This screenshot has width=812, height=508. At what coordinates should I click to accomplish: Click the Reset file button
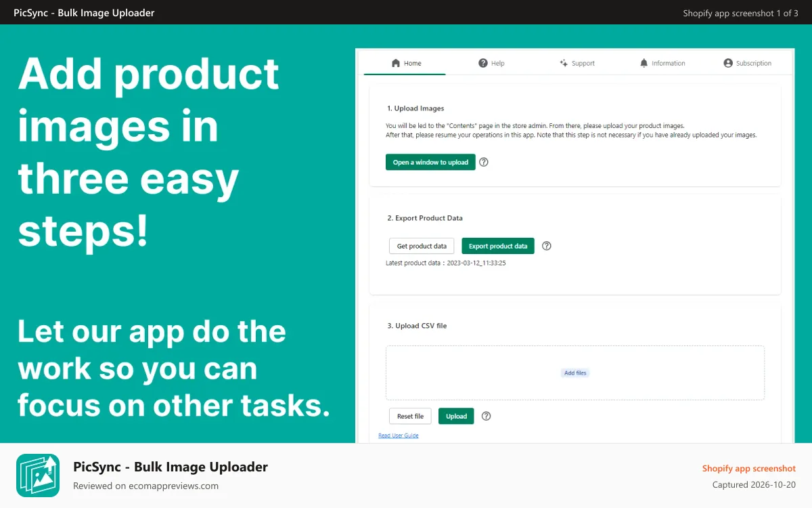coord(410,416)
